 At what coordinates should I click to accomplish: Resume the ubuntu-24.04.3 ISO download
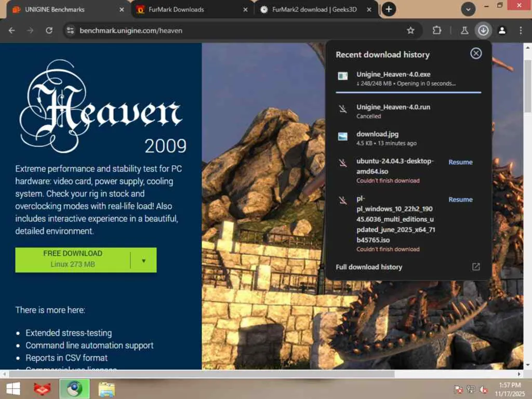click(460, 162)
